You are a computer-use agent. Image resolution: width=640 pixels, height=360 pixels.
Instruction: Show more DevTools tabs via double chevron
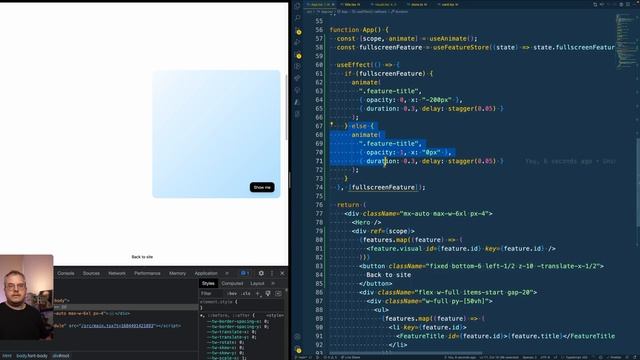[227, 273]
